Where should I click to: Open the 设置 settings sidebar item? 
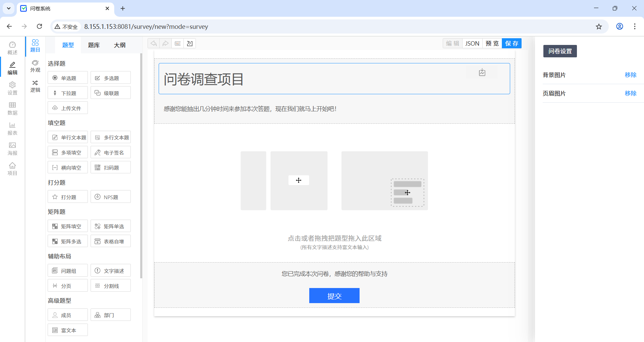pos(12,89)
